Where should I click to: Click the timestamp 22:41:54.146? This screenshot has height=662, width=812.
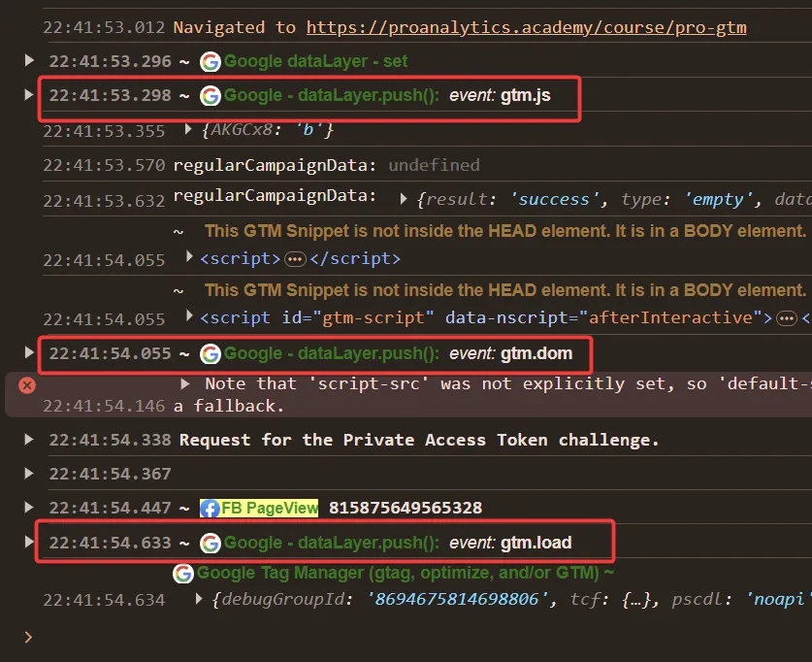pyautogui.click(x=104, y=406)
